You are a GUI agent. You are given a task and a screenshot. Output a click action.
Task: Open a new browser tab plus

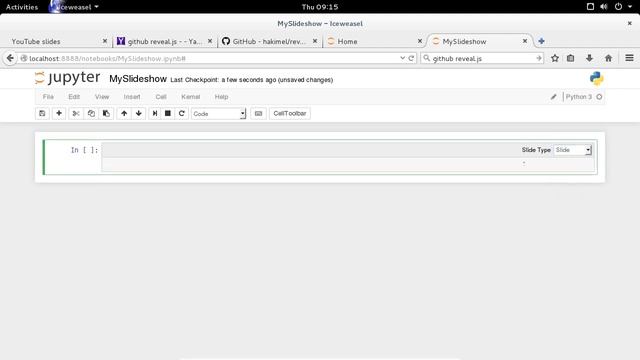(541, 41)
